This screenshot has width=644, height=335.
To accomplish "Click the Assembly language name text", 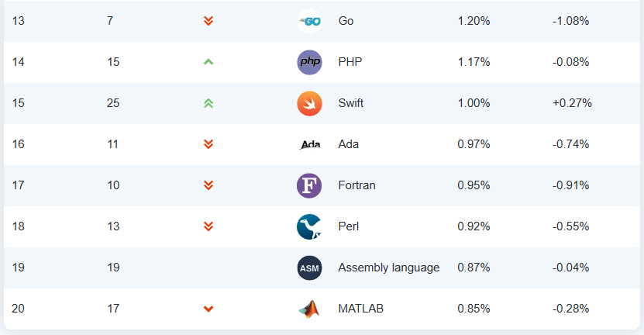I will [388, 268].
